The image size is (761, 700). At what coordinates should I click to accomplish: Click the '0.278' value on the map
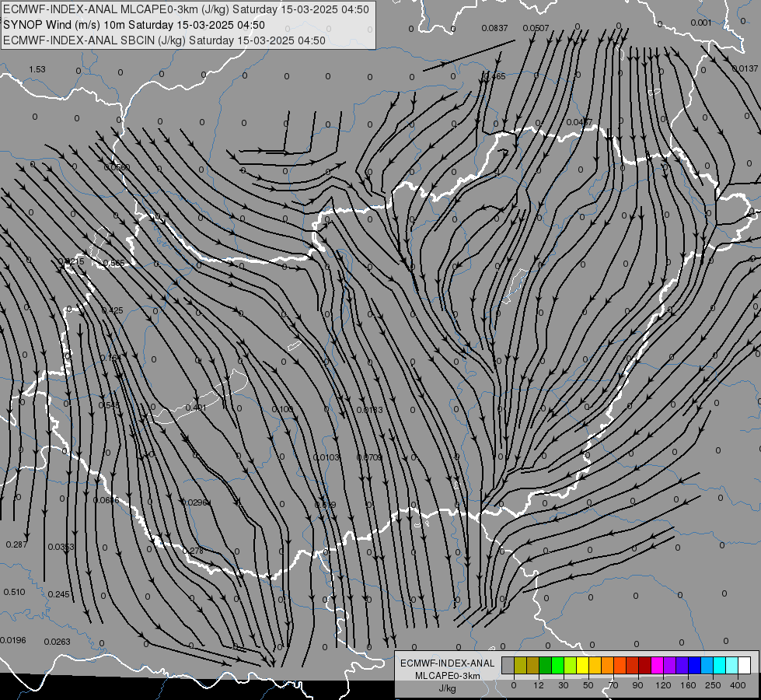pos(193,551)
